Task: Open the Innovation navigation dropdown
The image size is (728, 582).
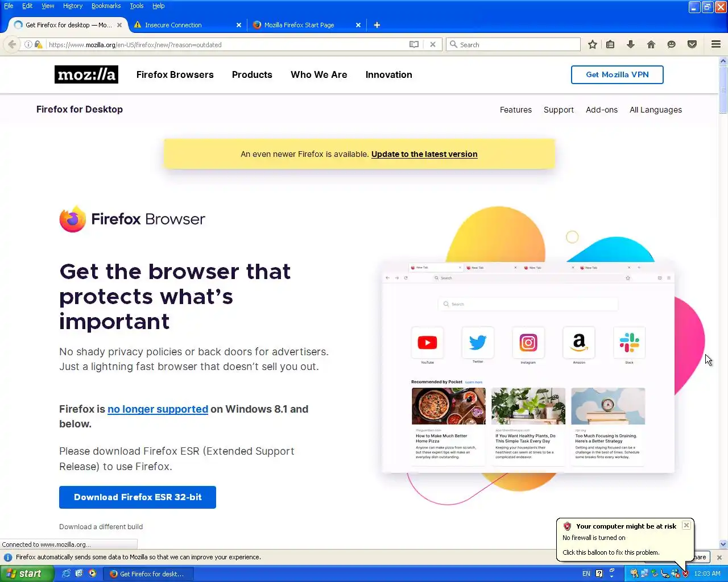Action: 389,74
